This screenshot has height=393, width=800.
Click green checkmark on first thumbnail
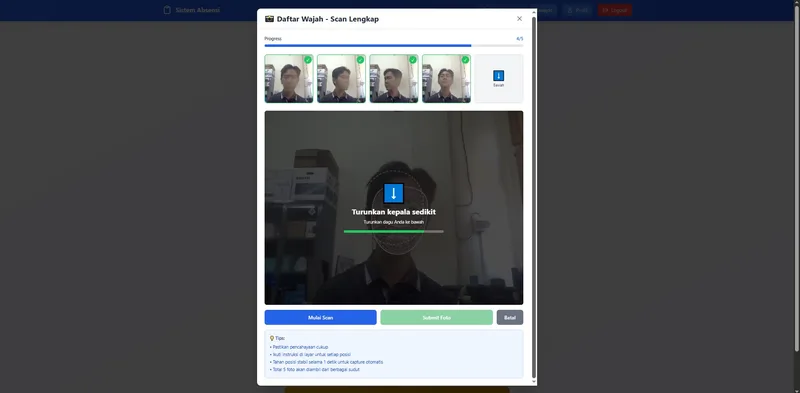[308, 60]
